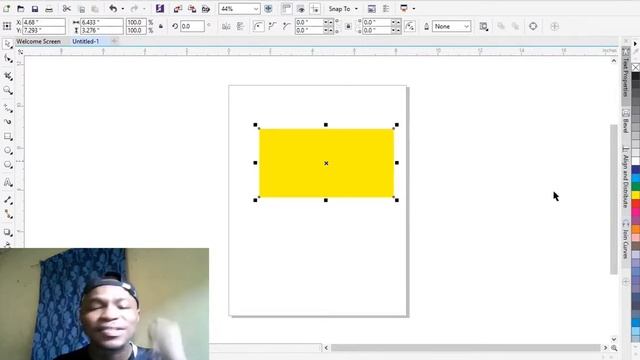This screenshot has width=640, height=360.
Task: Click the X position field showing 4.68
Action: pos(44,22)
